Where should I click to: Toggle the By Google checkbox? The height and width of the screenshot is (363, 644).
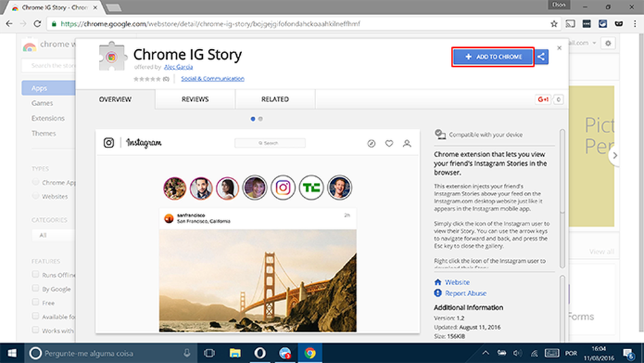(36, 288)
